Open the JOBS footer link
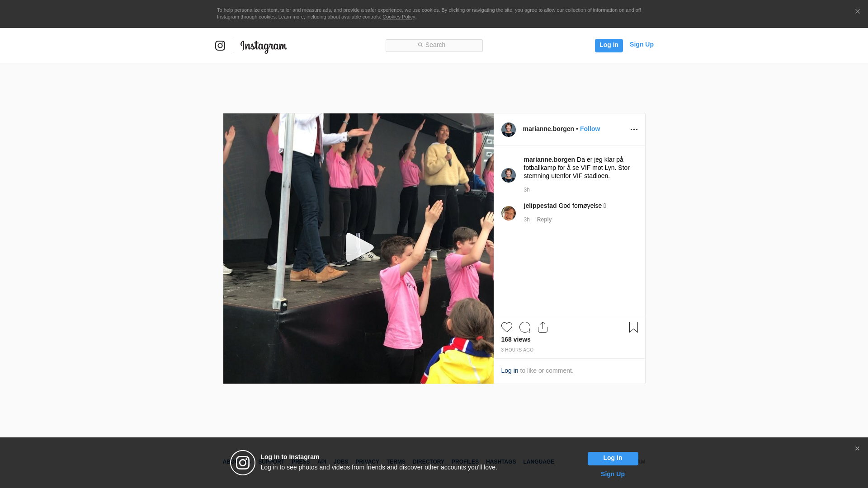Screen dimensions: 868x488 click(341, 462)
